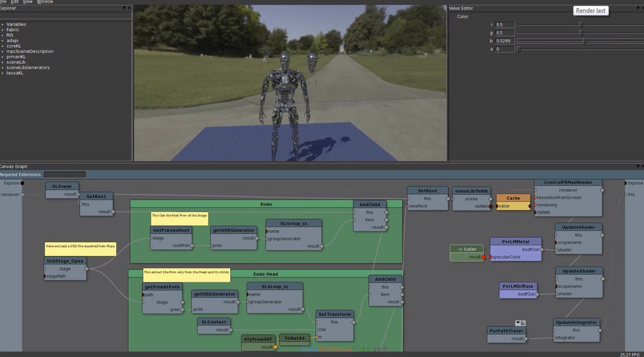Click the SLScene result output port

point(79,194)
